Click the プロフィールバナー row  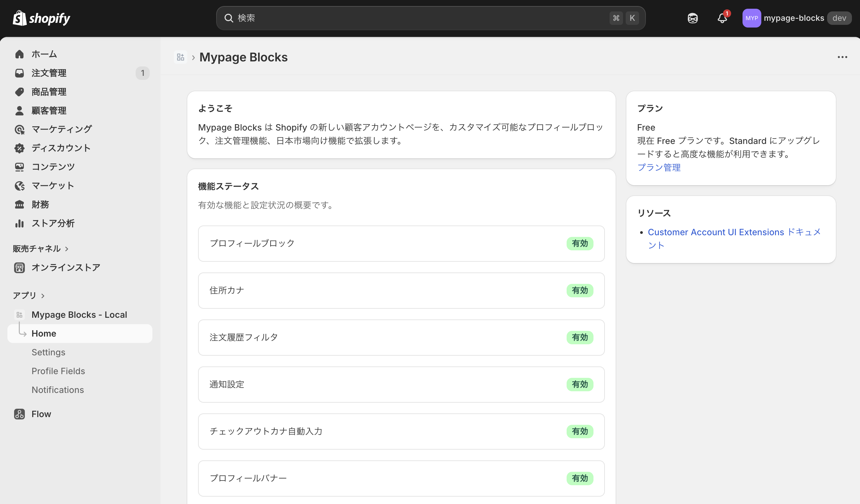pyautogui.click(x=401, y=478)
